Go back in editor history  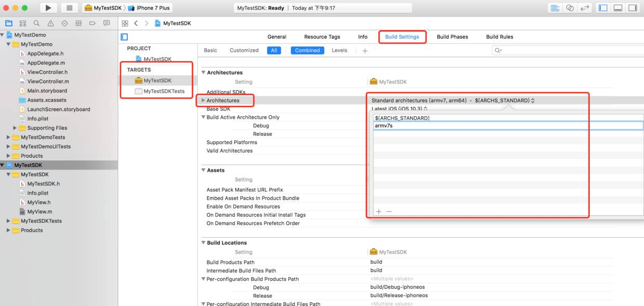tap(136, 23)
